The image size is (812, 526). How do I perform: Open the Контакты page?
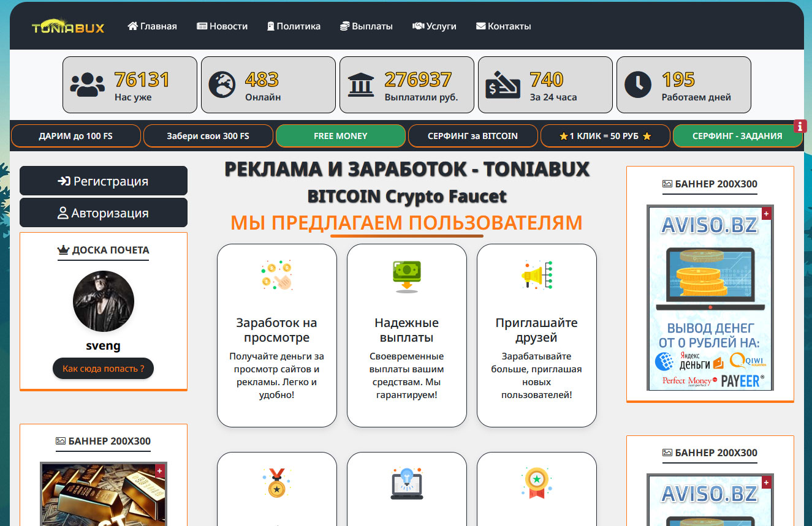click(x=503, y=26)
